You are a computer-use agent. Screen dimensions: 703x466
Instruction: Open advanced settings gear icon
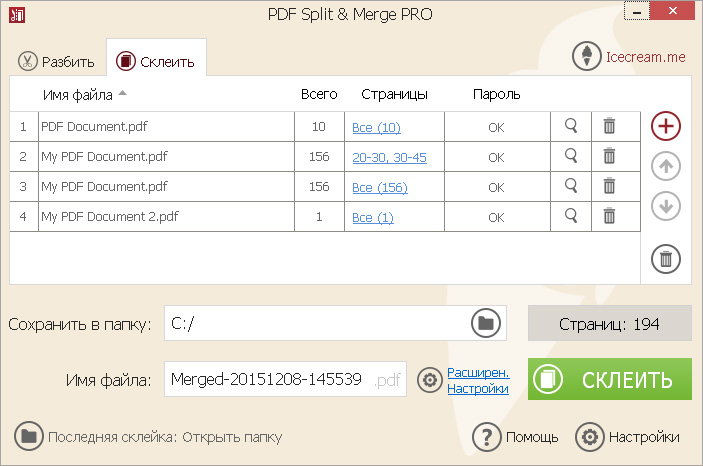point(430,380)
